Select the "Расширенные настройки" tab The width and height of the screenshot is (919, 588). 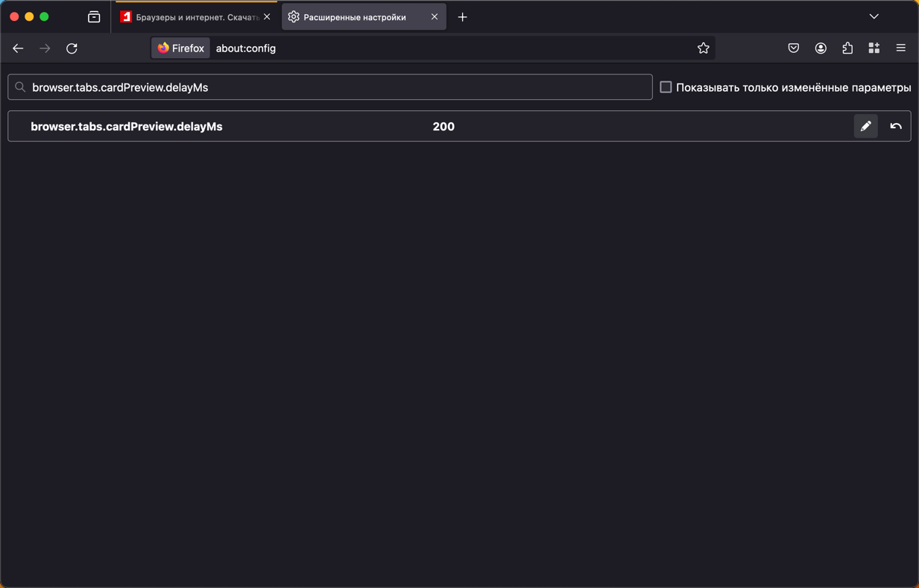pyautogui.click(x=355, y=17)
